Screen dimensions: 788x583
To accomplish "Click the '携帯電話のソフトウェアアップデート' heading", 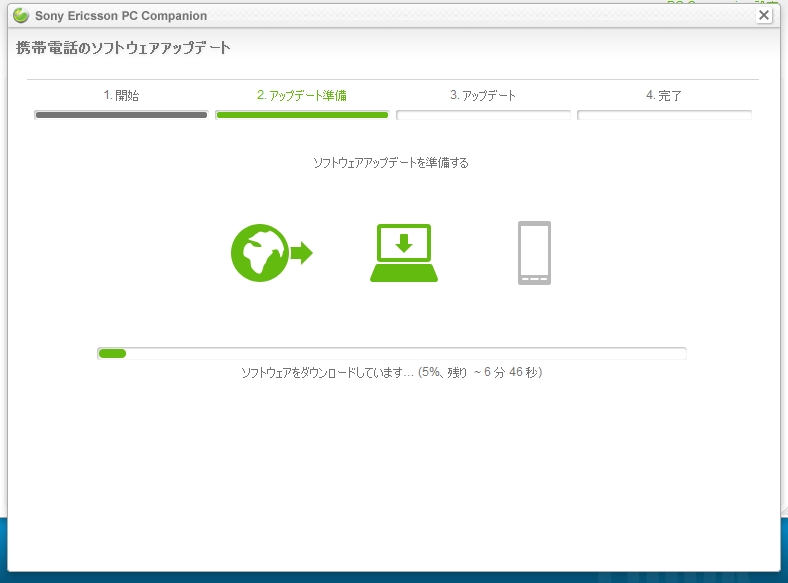I will (x=123, y=48).
